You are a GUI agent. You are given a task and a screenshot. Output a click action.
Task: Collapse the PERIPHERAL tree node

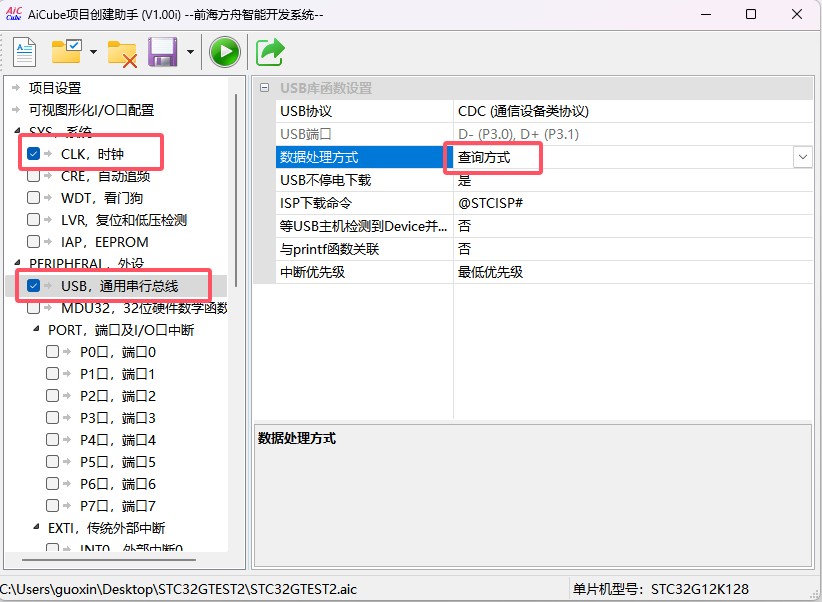[17, 263]
